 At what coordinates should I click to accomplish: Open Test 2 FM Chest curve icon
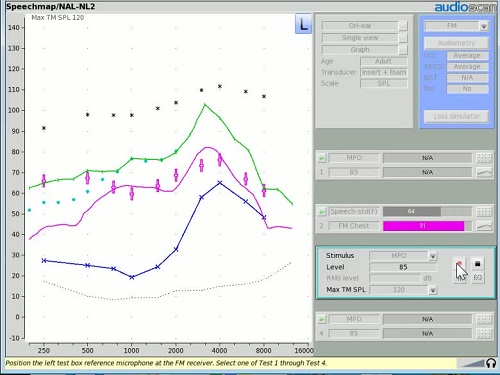(484, 226)
